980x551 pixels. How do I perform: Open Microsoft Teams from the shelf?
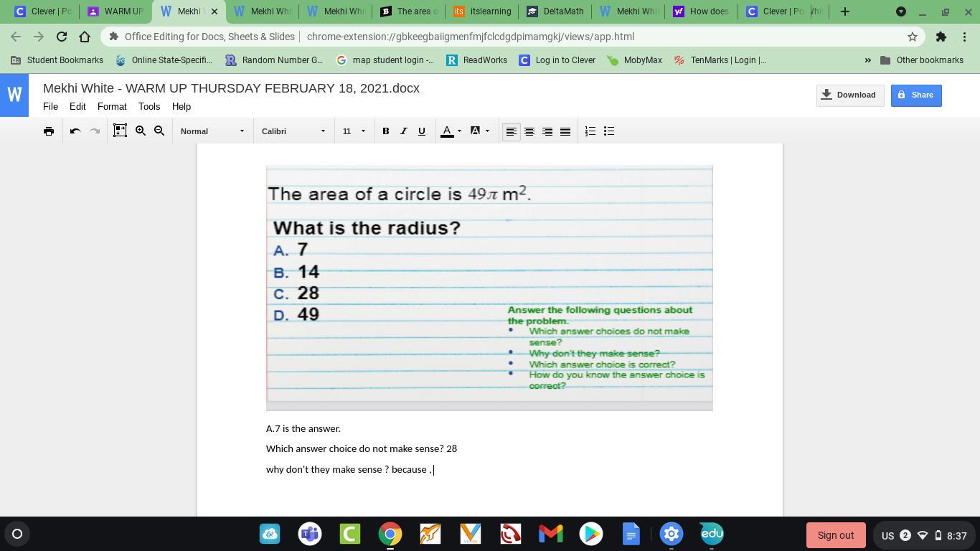[x=310, y=534]
